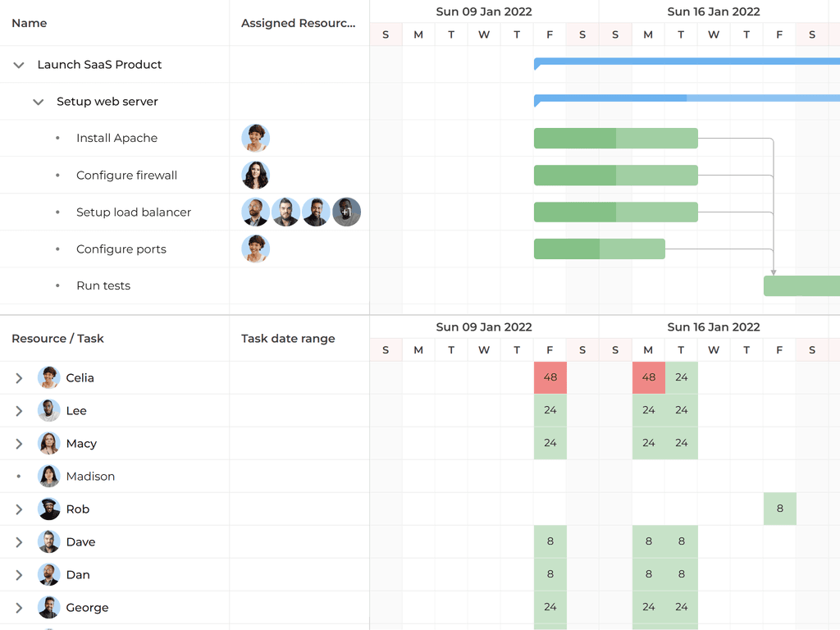840x630 pixels.
Task: Click Rob's 8-hour Friday allocation cell
Action: pyautogui.click(x=779, y=509)
